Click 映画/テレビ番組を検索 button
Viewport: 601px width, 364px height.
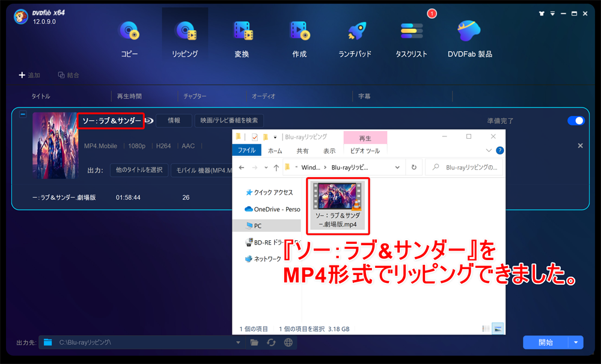tap(229, 120)
